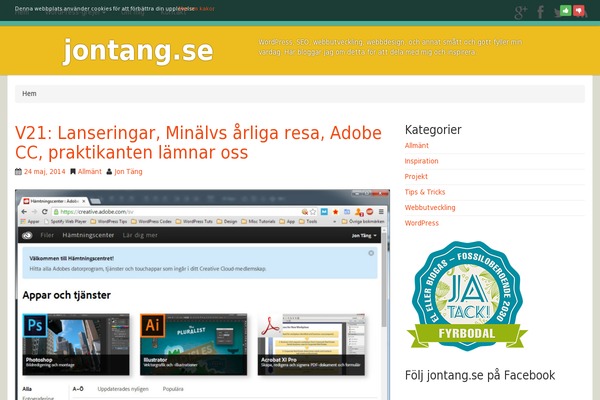
Task: Click 'Följ jontang.se på Facebook' heading
Action: (x=480, y=375)
